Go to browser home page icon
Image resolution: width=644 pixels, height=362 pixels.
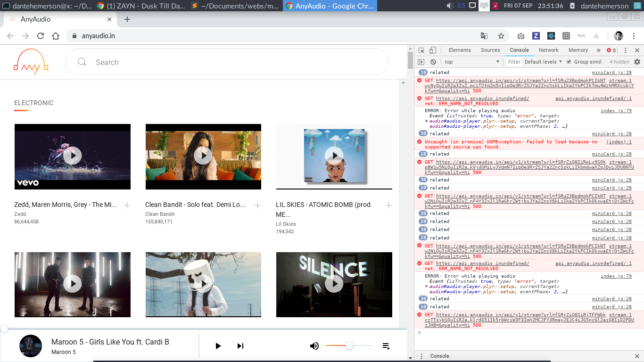coord(56,36)
